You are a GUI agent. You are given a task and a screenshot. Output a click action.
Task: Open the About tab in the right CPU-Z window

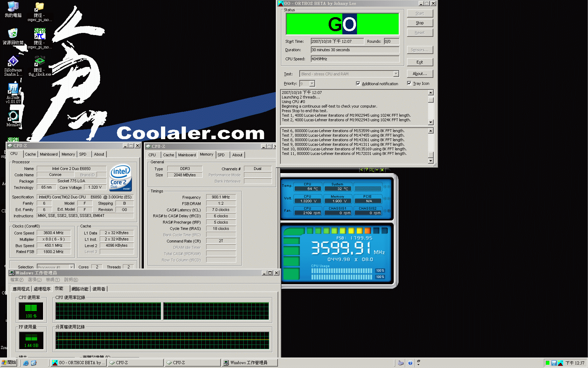(237, 155)
